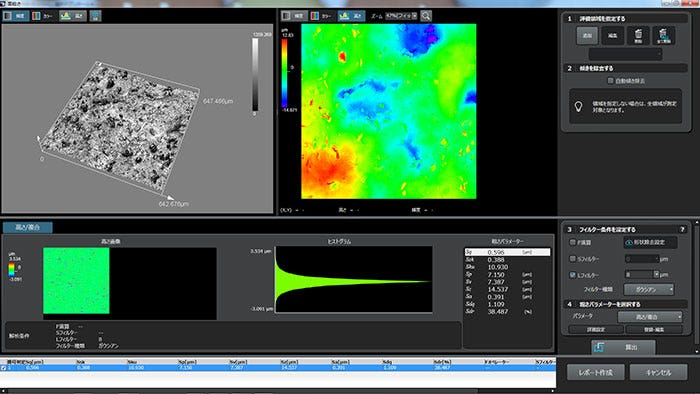Click the rainbow height scale beside color map
Screen dimensions: 700x394
point(284,73)
